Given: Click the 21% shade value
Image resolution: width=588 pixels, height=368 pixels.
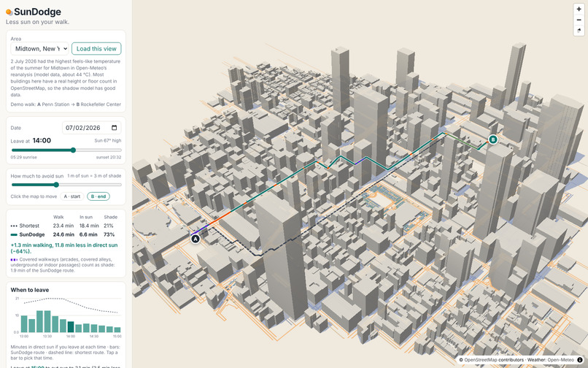Looking at the screenshot, I should pyautogui.click(x=109, y=226).
